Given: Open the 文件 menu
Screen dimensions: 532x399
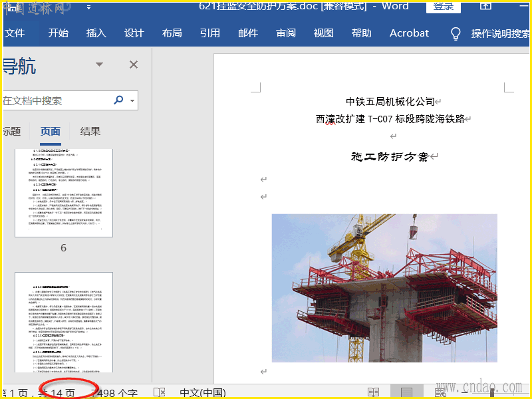Looking at the screenshot, I should coord(15,33).
